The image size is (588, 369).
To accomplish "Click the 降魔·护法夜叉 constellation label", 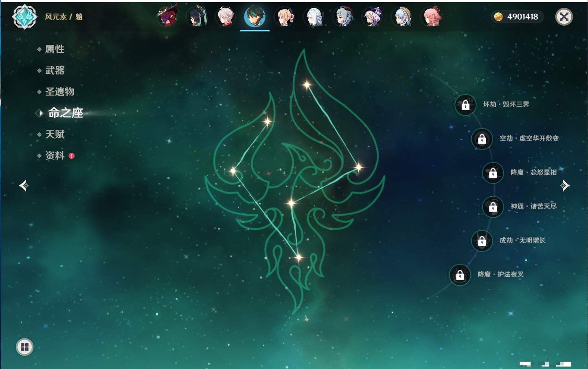I will [x=500, y=274].
